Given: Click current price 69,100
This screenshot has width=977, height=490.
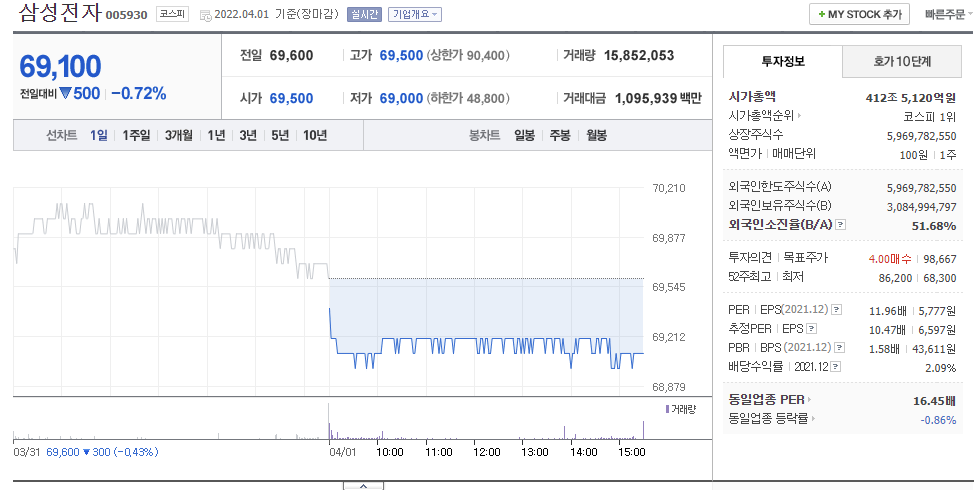Looking at the screenshot, I should pos(60,66).
